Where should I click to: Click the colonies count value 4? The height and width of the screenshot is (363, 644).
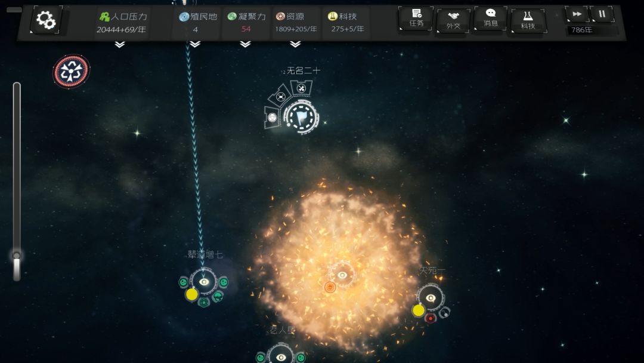(x=196, y=30)
